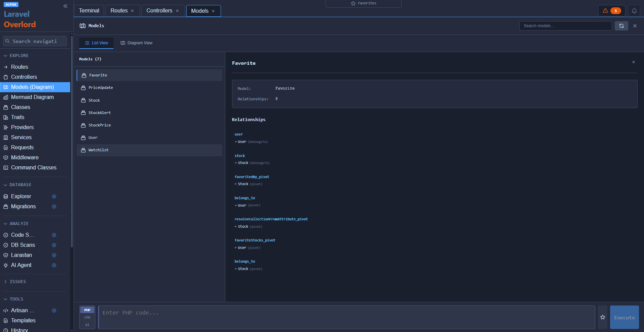
Task: Select the StockAlert model
Action: point(149,113)
